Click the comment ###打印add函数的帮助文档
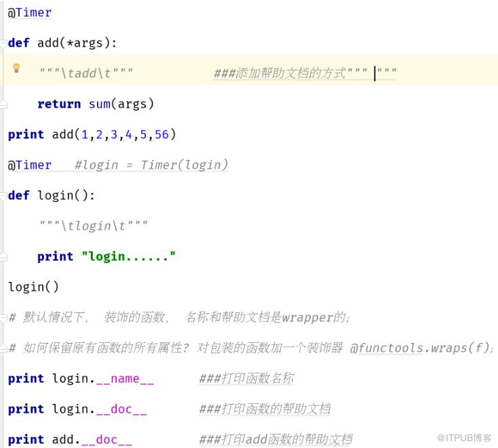The width and height of the screenshot is (498, 448). 276,439
